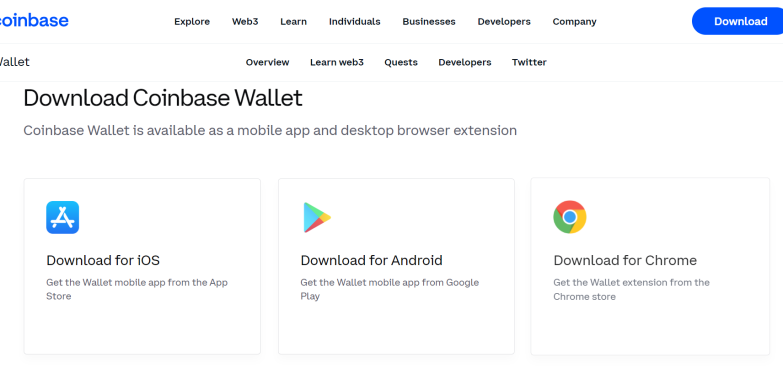Open the Developers menu in top navigation
The width and height of the screenshot is (783, 380).
point(504,21)
